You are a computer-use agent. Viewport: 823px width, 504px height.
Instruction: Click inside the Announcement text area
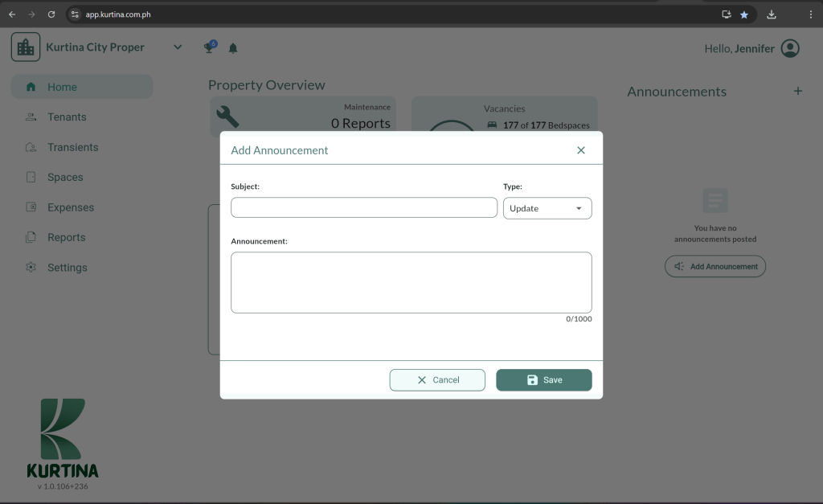point(411,282)
